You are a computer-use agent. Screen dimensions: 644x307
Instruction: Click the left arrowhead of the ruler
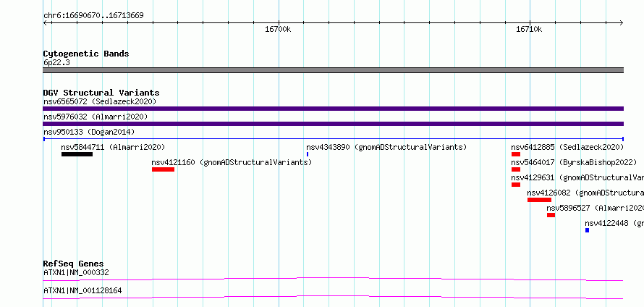tap(45, 23)
